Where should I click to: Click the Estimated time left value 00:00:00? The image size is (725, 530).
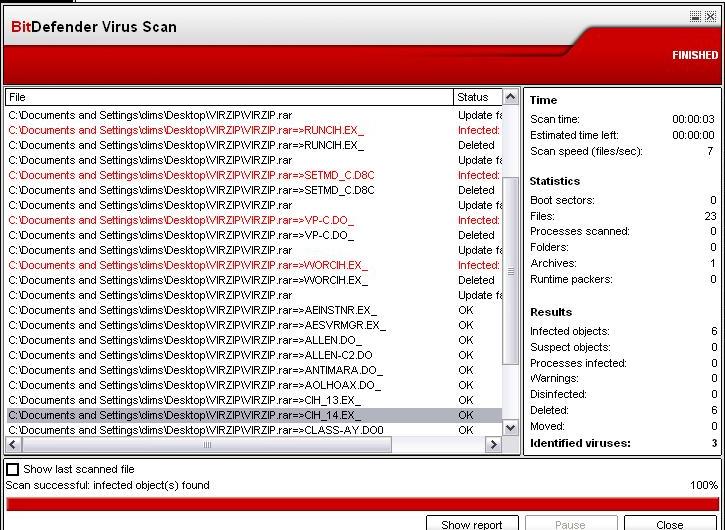click(x=693, y=135)
